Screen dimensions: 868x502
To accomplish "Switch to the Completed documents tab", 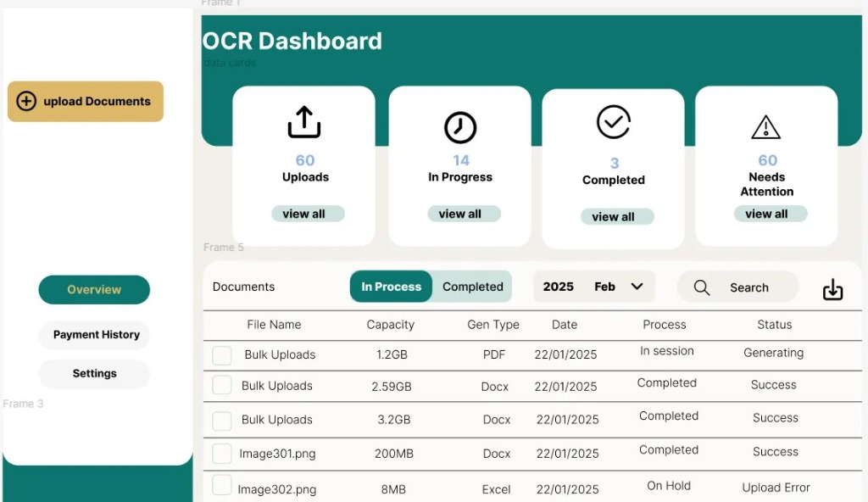I will pos(472,287).
